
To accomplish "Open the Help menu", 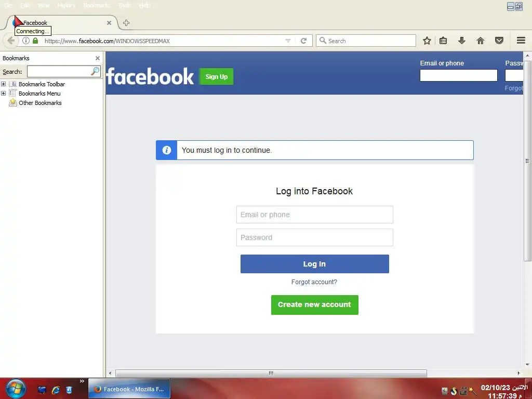I will 144,5.
